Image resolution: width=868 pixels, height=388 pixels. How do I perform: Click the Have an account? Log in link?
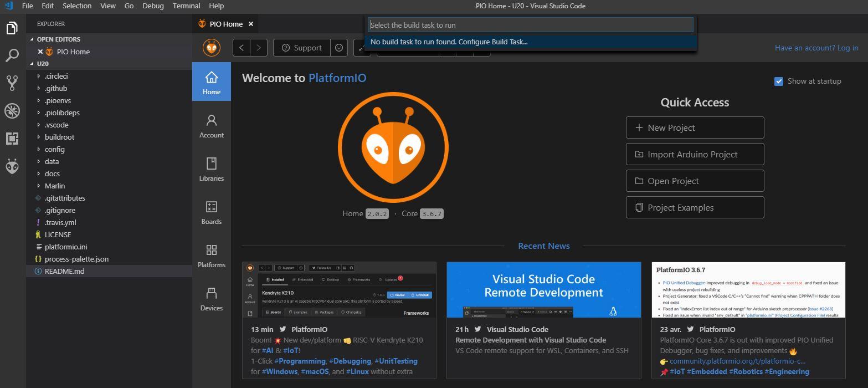(816, 48)
